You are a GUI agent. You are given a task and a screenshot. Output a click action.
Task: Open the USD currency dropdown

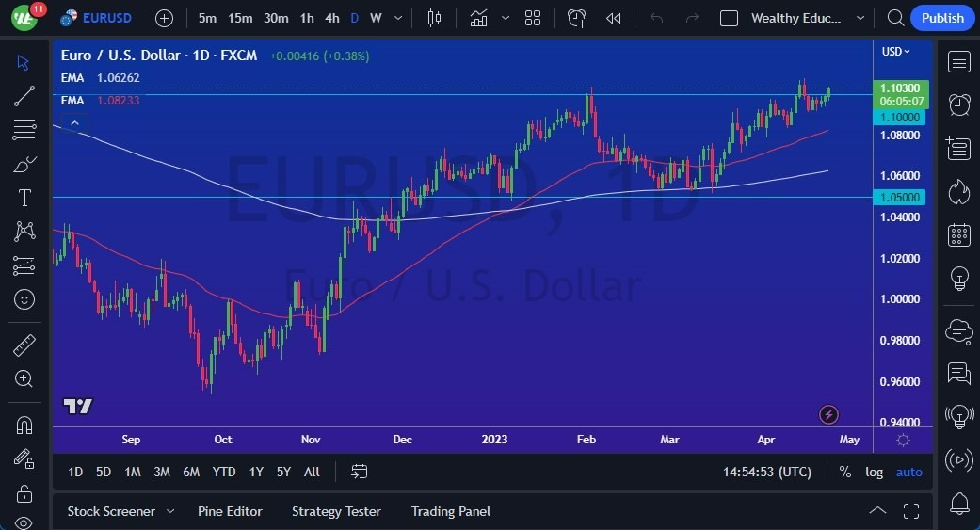coord(895,51)
